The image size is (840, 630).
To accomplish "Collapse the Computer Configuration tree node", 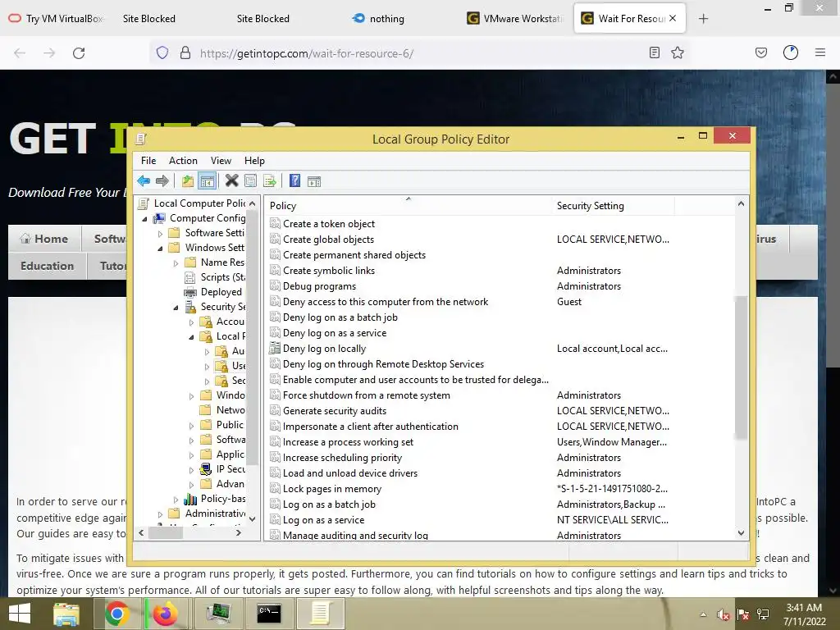I will pos(144,219).
